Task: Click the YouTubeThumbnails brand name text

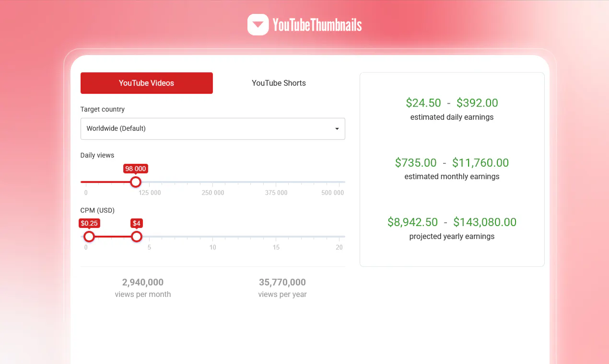Action: (317, 25)
